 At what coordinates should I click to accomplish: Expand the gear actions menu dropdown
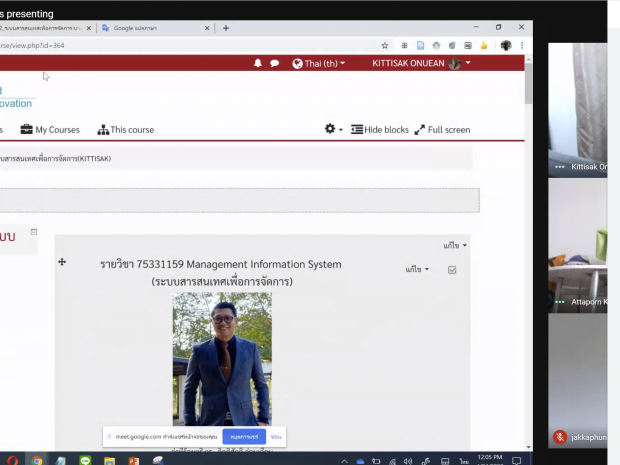pos(333,130)
